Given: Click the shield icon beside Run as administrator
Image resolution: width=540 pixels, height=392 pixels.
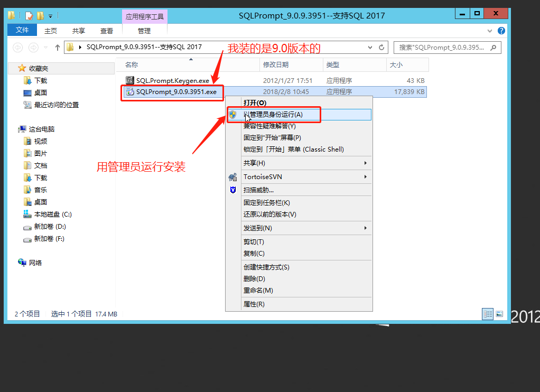Looking at the screenshot, I should [233, 114].
